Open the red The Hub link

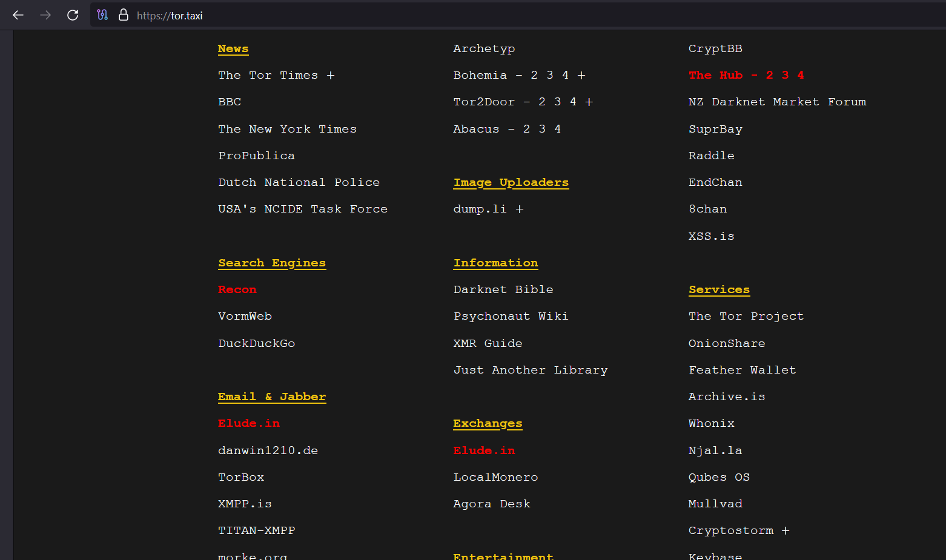(x=715, y=75)
